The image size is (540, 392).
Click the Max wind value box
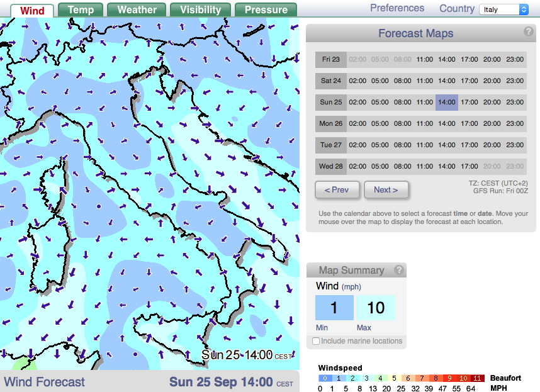pos(376,307)
